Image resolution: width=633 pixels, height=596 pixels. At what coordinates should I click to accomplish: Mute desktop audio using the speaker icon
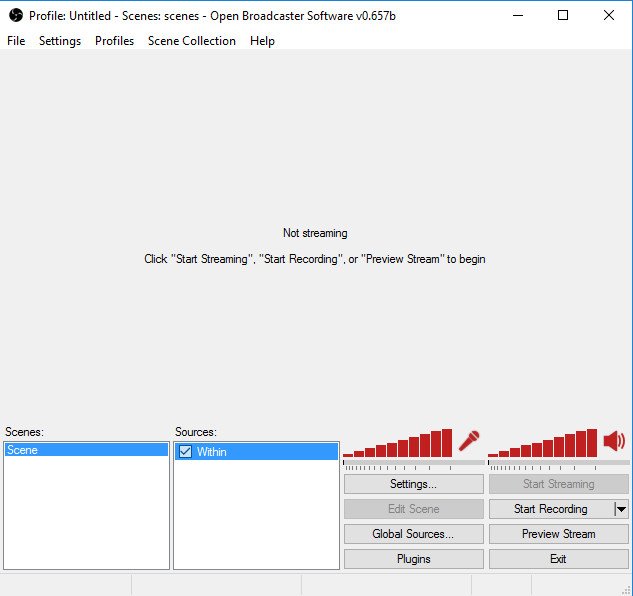coord(614,441)
